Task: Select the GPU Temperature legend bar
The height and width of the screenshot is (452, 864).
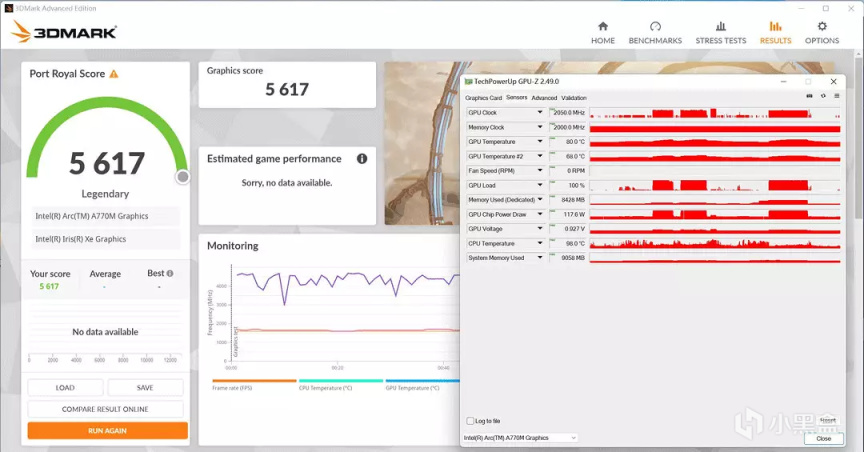Action: [423, 380]
